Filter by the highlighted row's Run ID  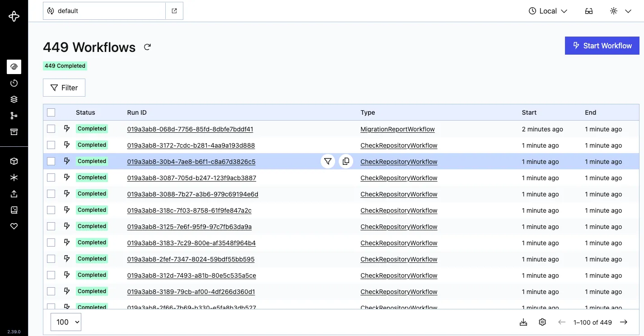328,161
